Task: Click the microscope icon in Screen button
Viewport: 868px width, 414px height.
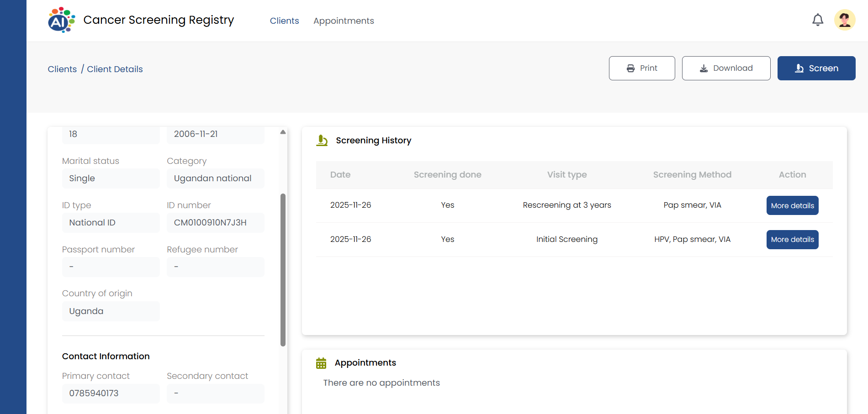Action: (799, 68)
